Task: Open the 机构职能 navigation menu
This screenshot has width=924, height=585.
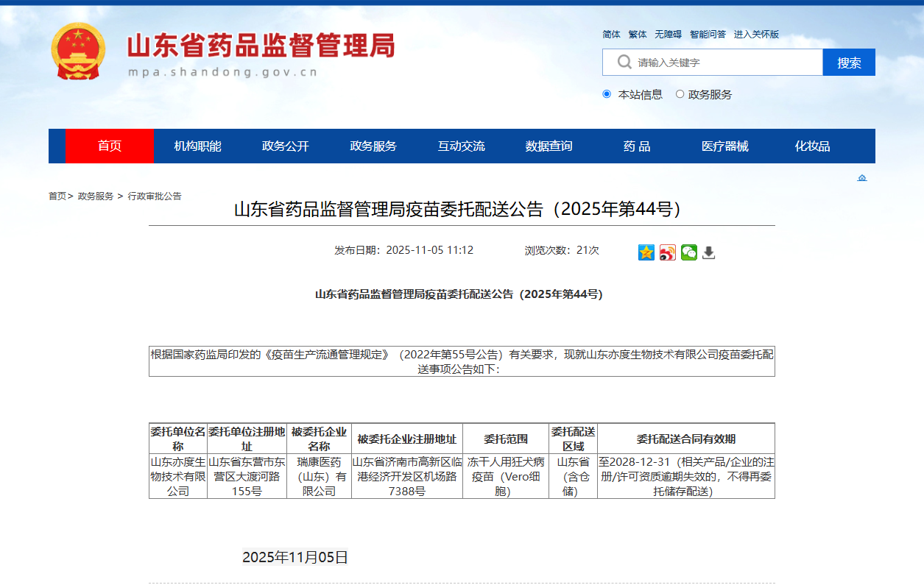Action: 197,146
